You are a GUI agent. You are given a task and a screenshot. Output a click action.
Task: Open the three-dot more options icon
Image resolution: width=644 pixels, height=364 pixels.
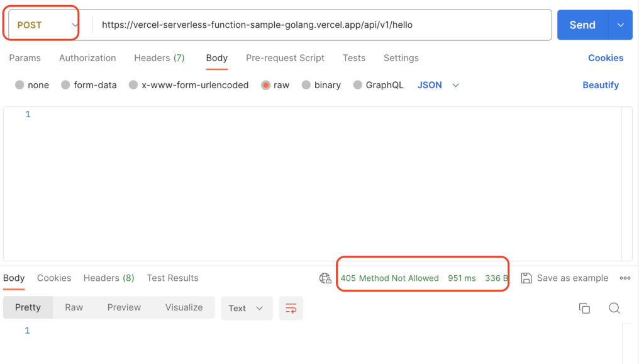coord(625,278)
